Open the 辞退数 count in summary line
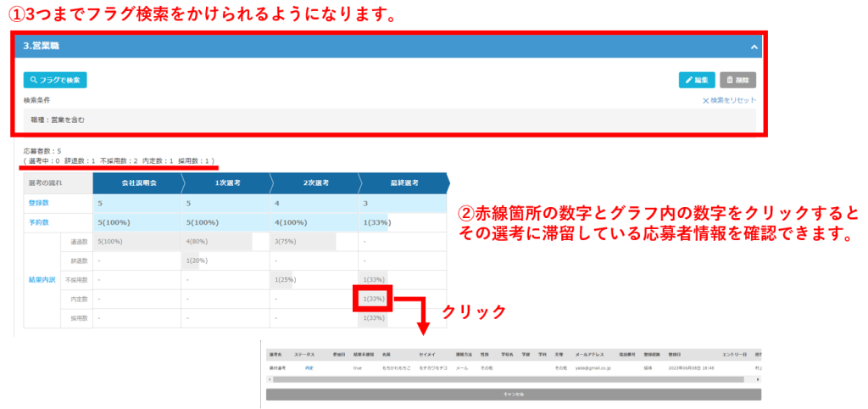 pos(92,160)
